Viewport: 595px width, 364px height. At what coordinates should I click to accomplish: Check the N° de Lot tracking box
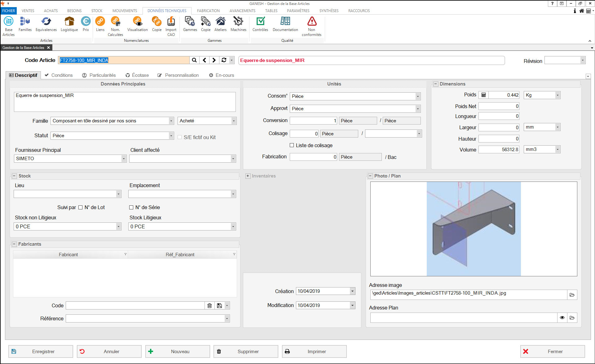coord(81,208)
